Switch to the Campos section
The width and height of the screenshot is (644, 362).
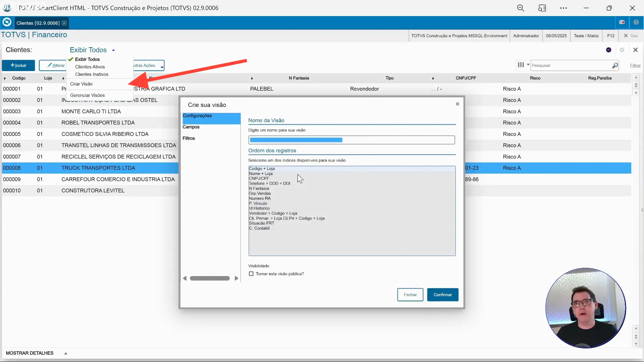191,127
